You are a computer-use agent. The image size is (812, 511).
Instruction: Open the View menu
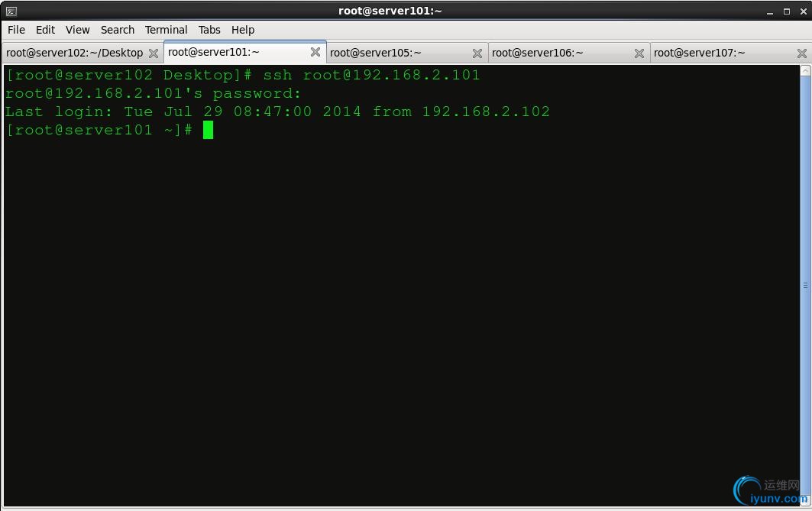pos(78,30)
